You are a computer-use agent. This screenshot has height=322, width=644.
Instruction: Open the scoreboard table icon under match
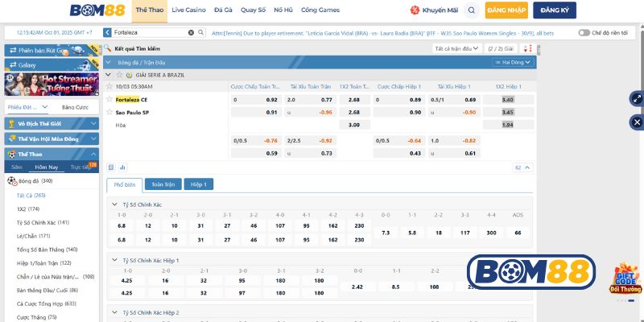111,167
